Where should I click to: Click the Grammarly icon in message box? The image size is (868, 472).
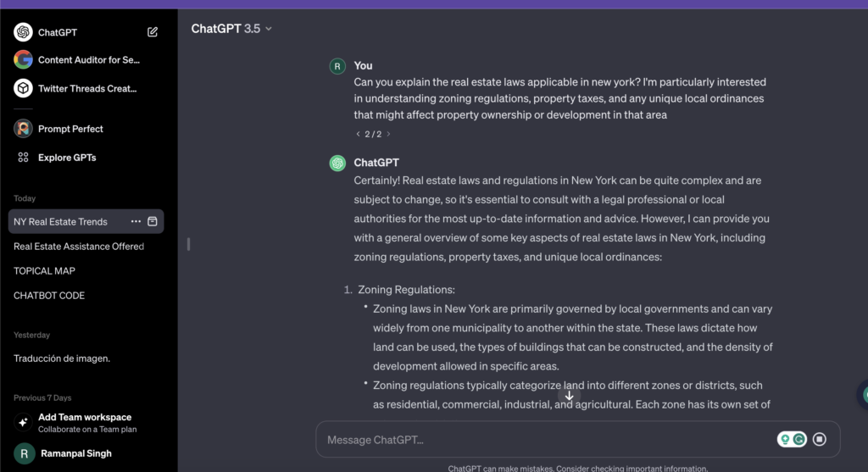point(799,439)
